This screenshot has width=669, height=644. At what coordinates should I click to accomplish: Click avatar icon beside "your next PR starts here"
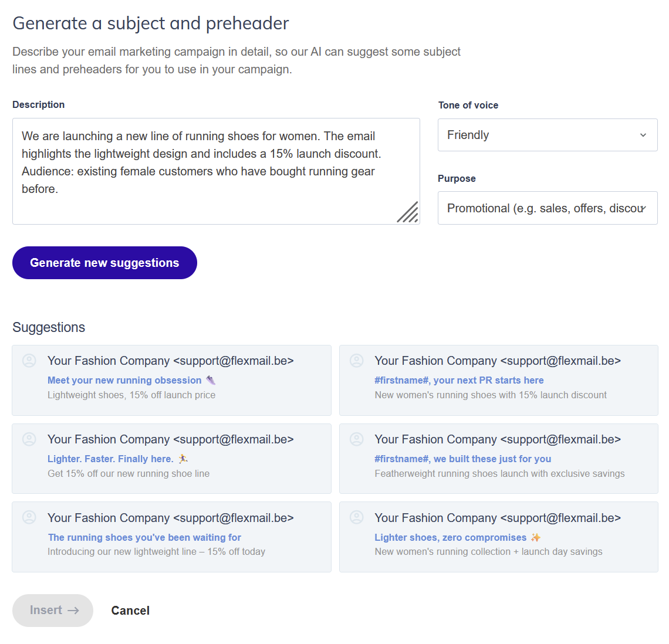357,361
